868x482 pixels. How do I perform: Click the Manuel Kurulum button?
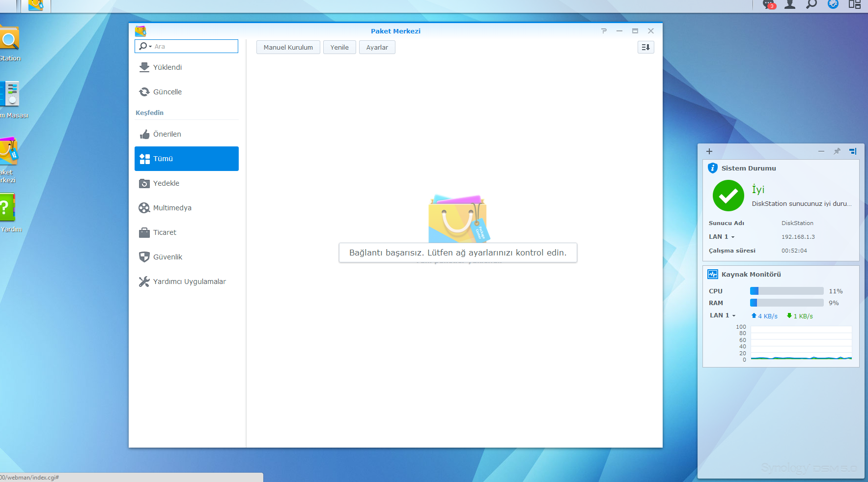288,47
